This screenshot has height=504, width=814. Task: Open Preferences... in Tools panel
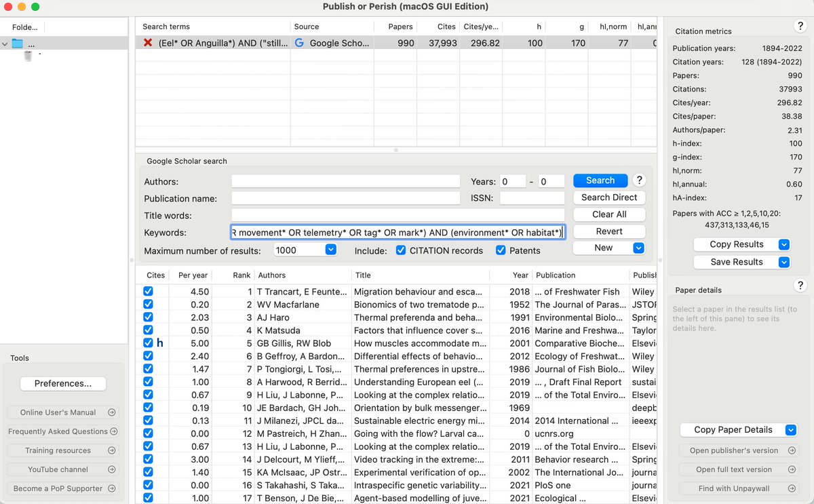(x=63, y=383)
